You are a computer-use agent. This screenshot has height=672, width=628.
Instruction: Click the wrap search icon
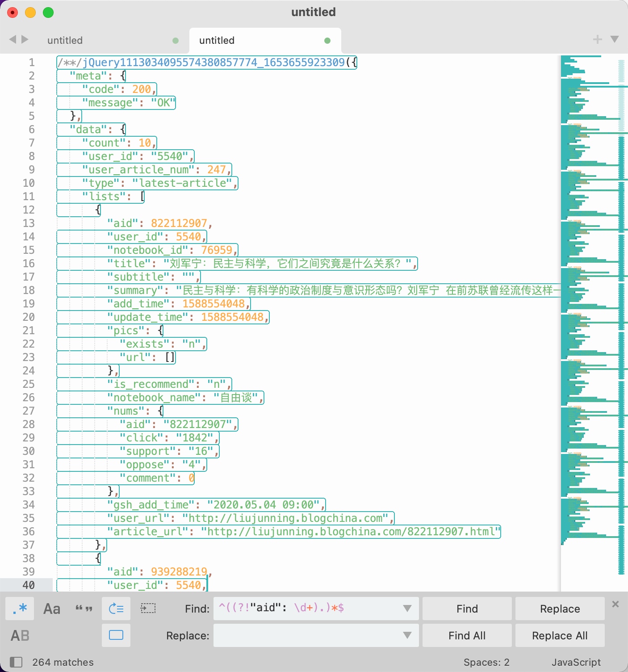point(116,609)
